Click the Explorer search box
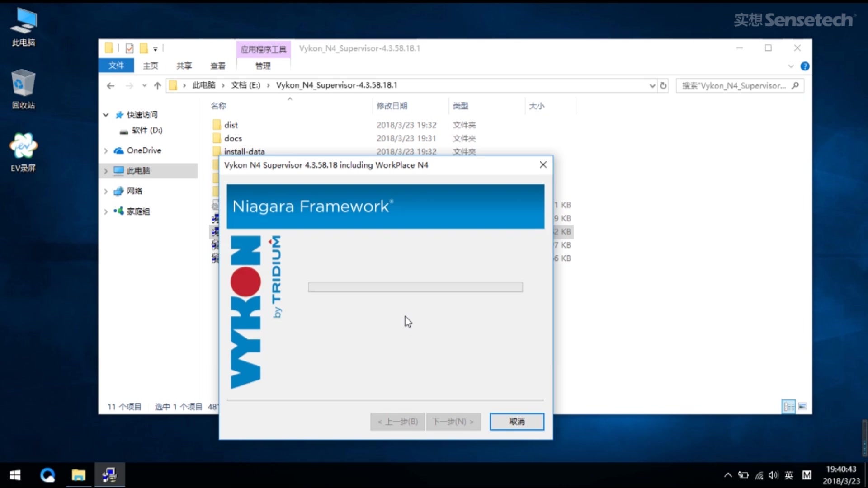 pos(740,85)
